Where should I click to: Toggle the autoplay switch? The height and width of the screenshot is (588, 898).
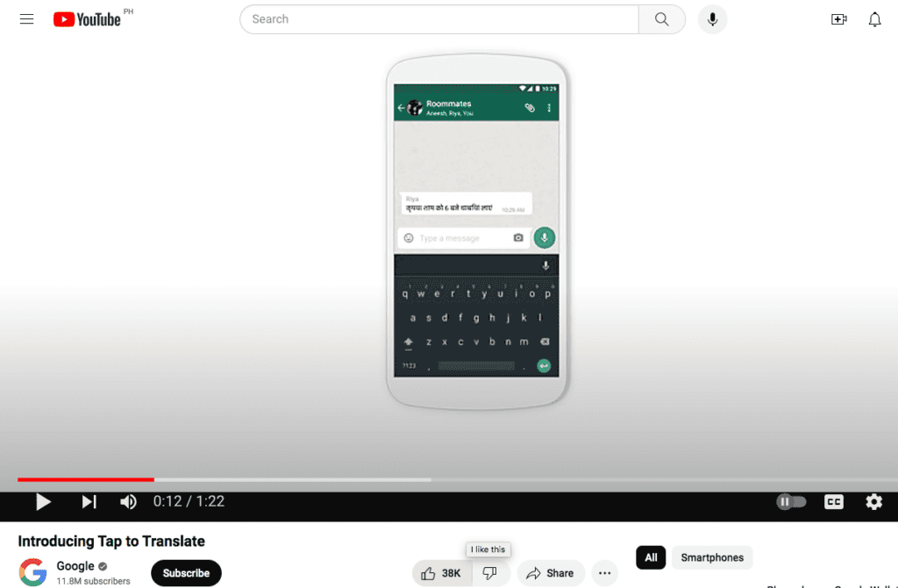point(791,501)
